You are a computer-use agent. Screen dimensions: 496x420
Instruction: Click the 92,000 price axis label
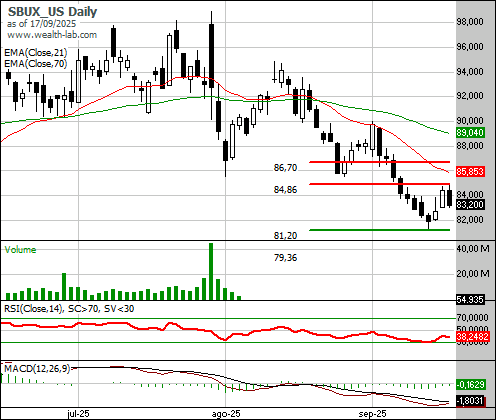(x=470, y=96)
